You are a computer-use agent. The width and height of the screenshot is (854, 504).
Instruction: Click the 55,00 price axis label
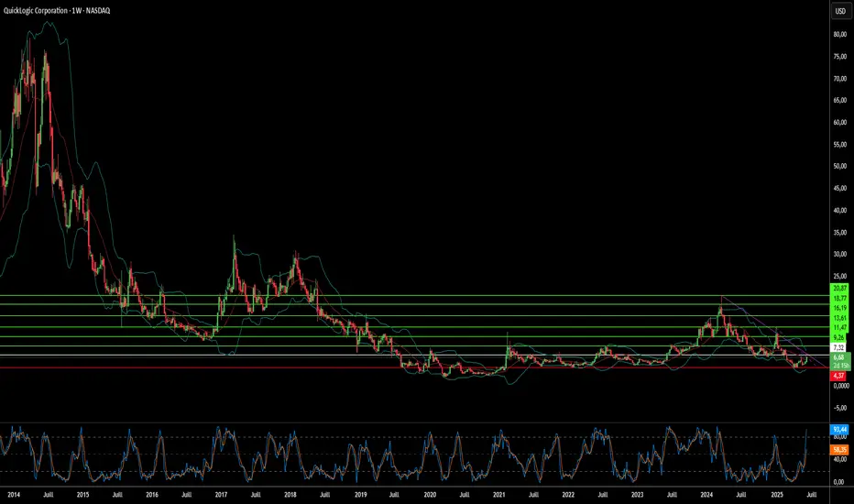(840, 145)
